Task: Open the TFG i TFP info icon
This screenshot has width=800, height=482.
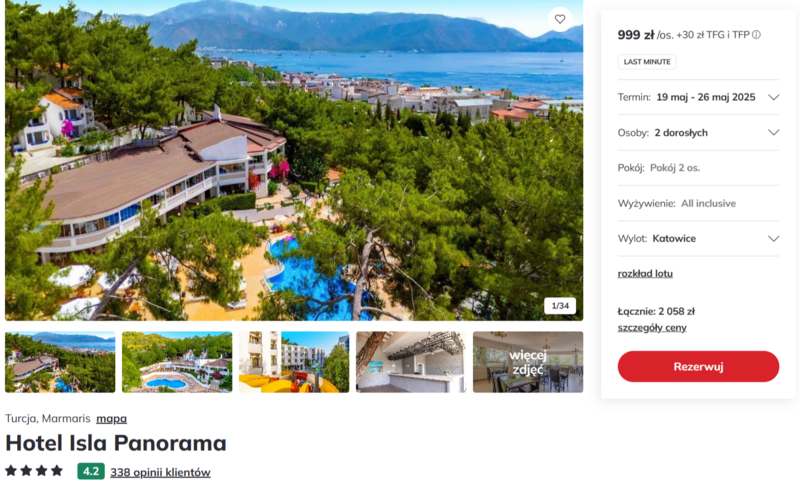Action: pos(756,35)
